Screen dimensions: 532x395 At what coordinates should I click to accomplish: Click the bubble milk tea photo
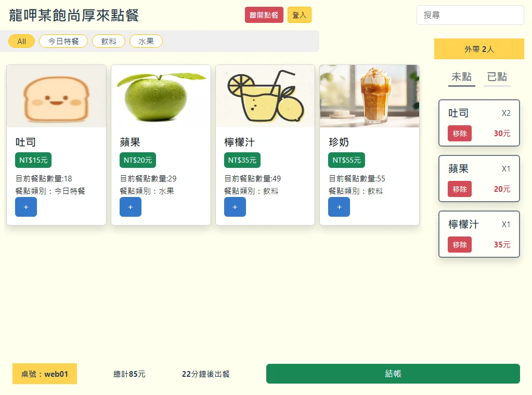pos(369,96)
